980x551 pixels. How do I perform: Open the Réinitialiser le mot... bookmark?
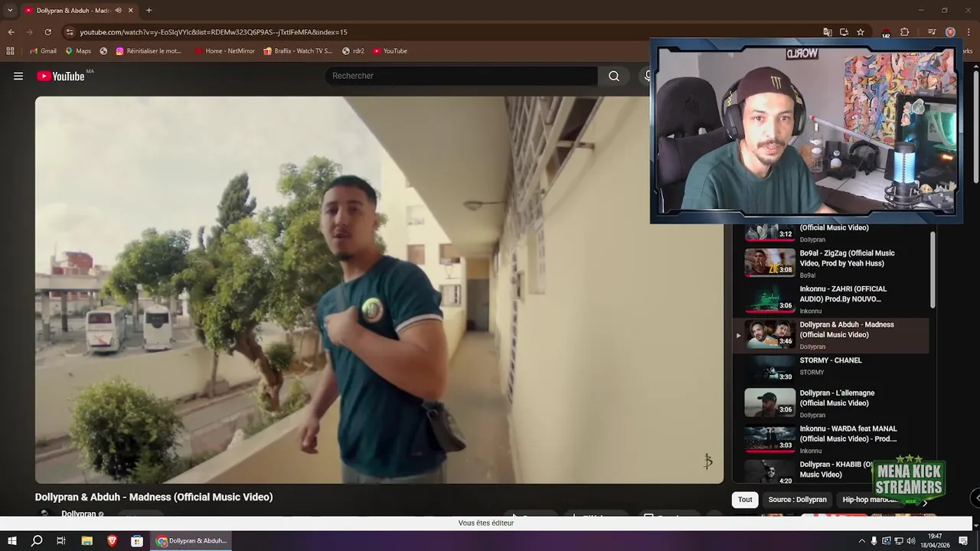149,51
